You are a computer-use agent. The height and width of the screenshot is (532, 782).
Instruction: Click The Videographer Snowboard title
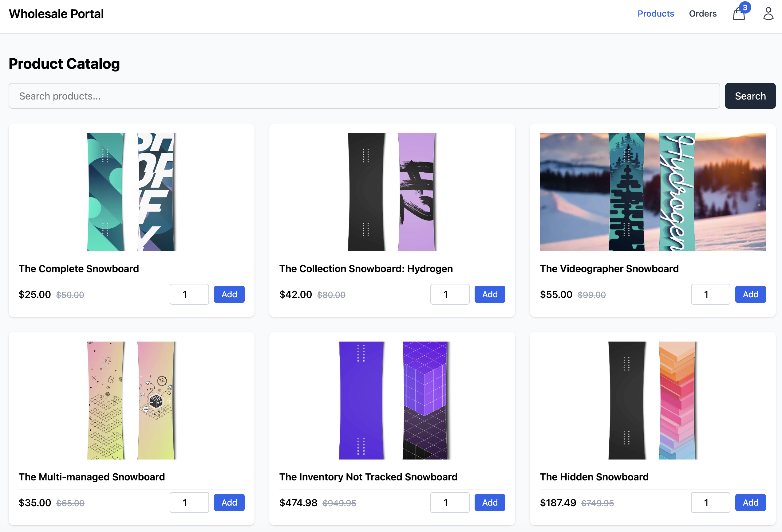[609, 269]
